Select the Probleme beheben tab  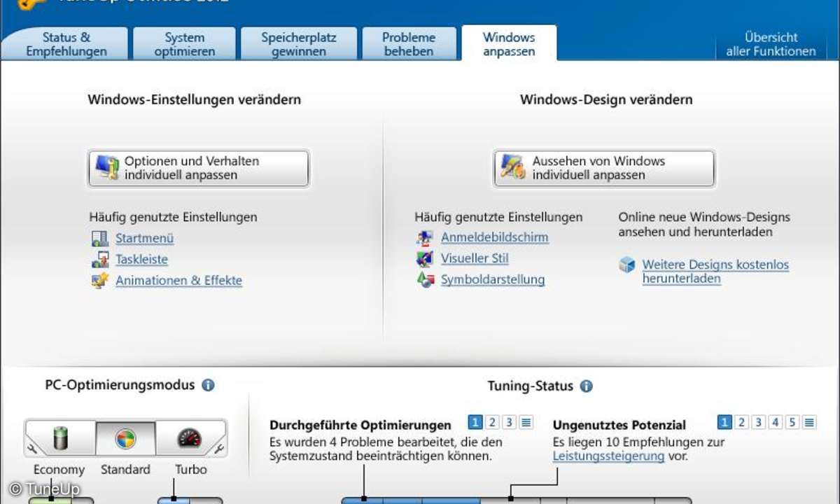(x=409, y=44)
